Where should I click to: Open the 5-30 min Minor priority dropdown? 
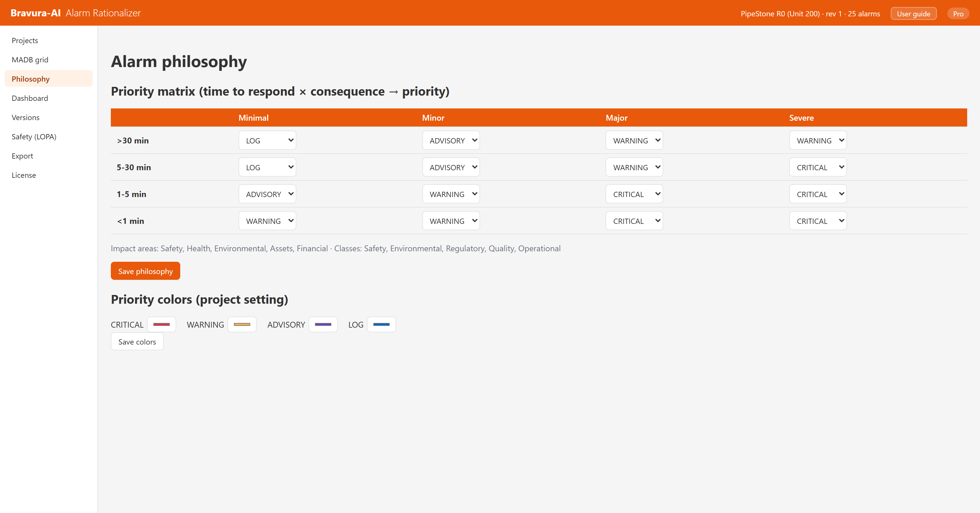tap(451, 167)
